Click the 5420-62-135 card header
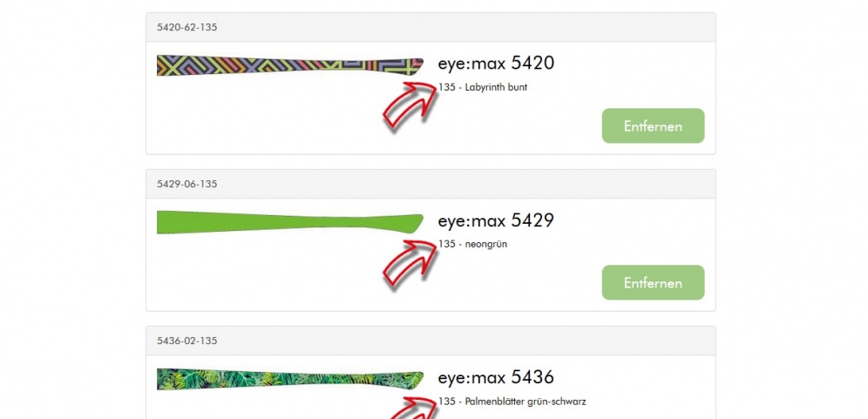 point(431,27)
